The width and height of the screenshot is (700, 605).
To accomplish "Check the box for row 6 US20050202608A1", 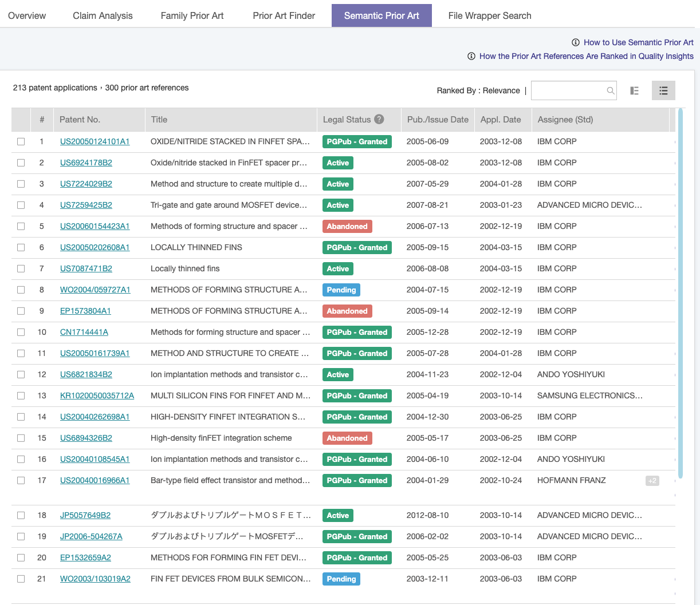I will (x=21, y=247).
